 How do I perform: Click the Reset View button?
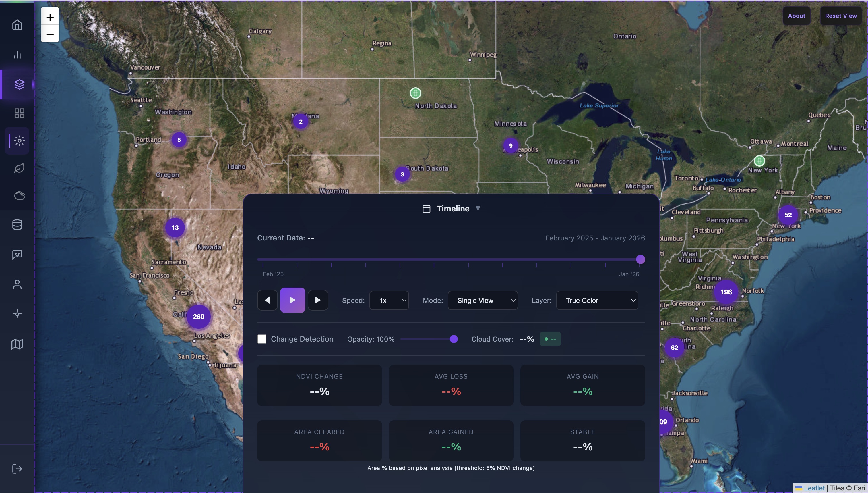point(841,16)
